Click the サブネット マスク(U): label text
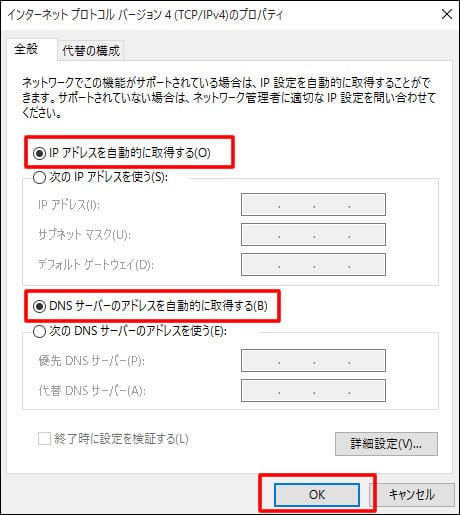 (x=84, y=235)
